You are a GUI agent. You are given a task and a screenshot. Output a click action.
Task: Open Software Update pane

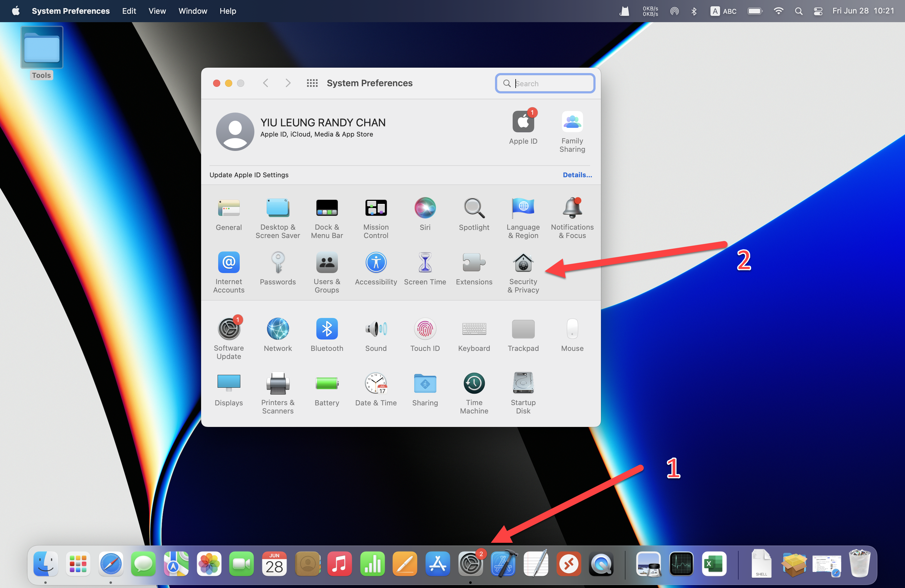(x=229, y=329)
